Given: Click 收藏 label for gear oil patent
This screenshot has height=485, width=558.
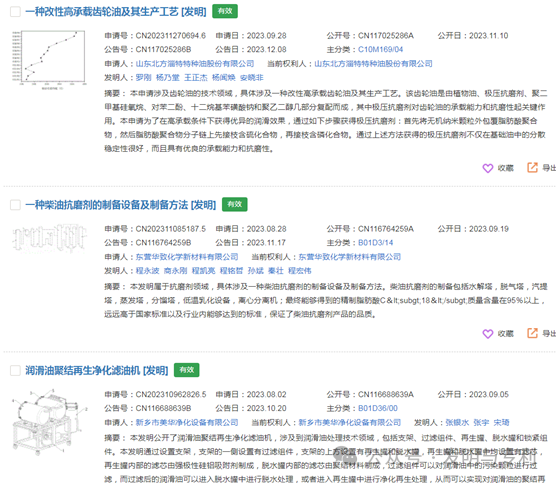Looking at the screenshot, I should click(506, 168).
